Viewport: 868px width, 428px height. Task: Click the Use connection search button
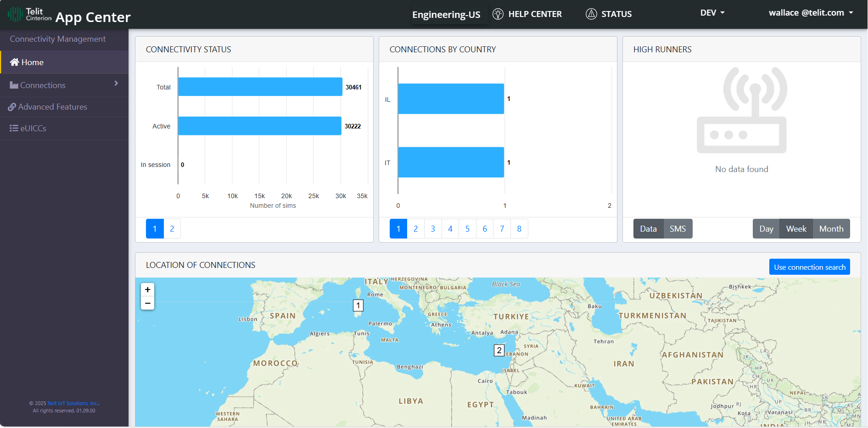(x=809, y=267)
